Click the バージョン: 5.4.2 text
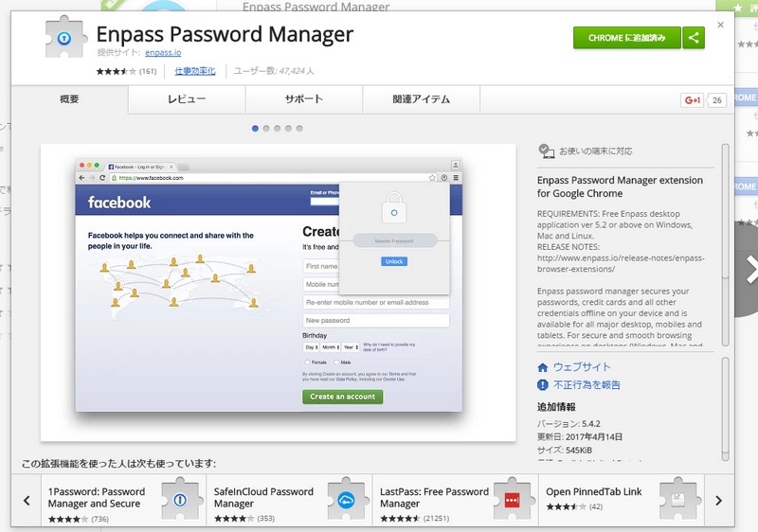Screen dimensions: 758x532 click(x=568, y=424)
